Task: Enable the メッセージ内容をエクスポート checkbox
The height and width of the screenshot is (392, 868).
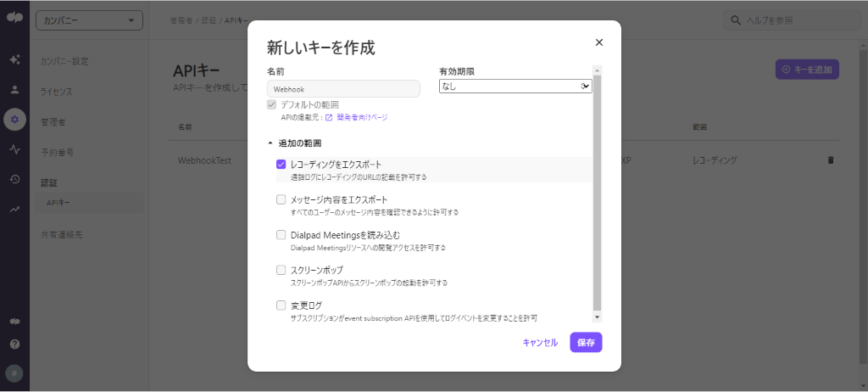Action: click(x=281, y=199)
